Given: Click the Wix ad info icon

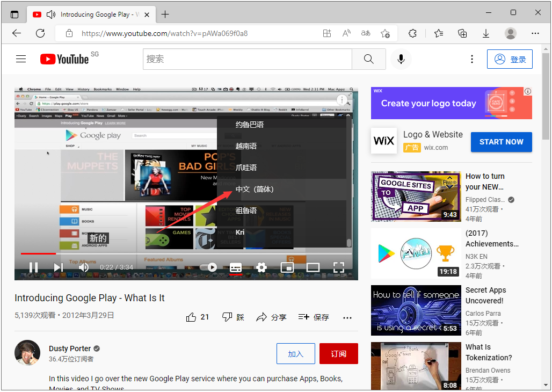Looking at the screenshot, I should (x=528, y=92).
